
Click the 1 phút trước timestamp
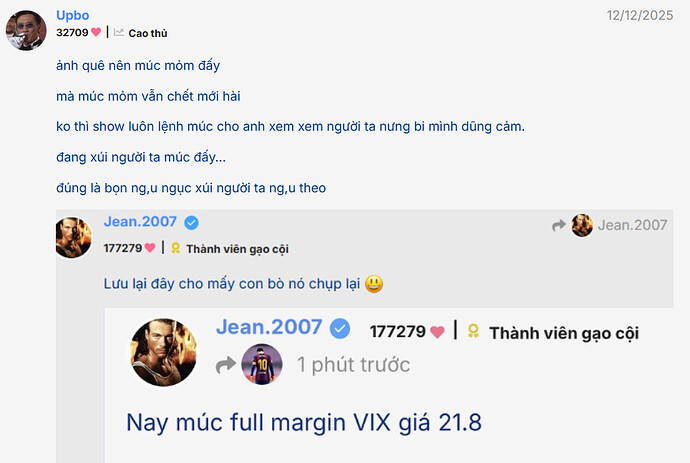click(353, 365)
